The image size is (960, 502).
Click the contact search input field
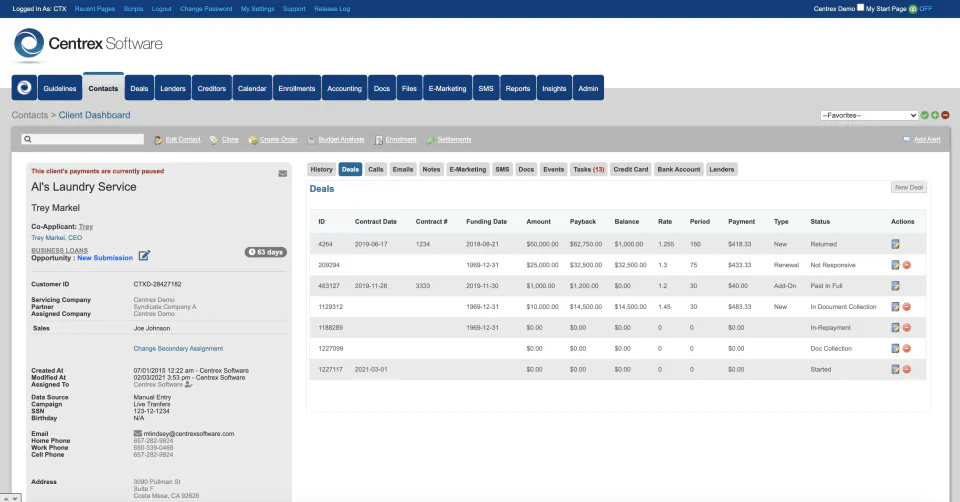83,139
